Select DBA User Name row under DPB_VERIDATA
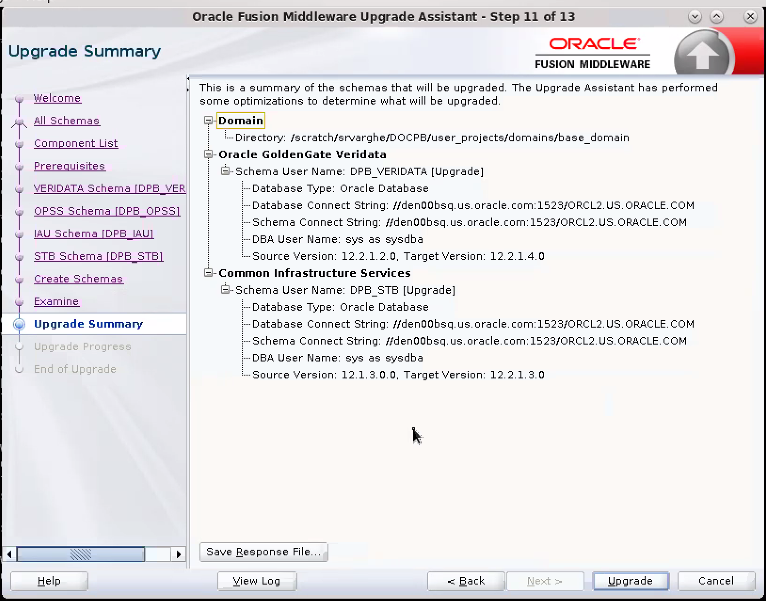The height and width of the screenshot is (601, 766). 338,239
